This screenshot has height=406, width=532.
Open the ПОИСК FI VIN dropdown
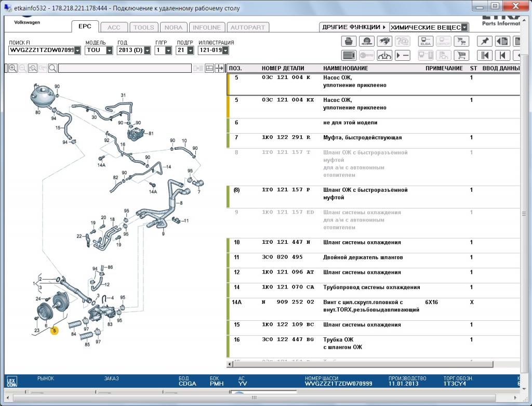pyautogui.click(x=78, y=50)
